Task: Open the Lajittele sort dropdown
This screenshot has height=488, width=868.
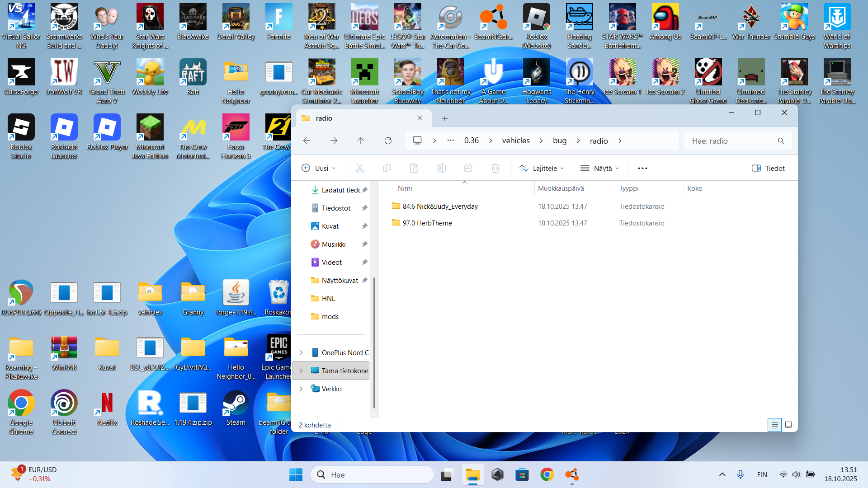Action: pyautogui.click(x=542, y=168)
